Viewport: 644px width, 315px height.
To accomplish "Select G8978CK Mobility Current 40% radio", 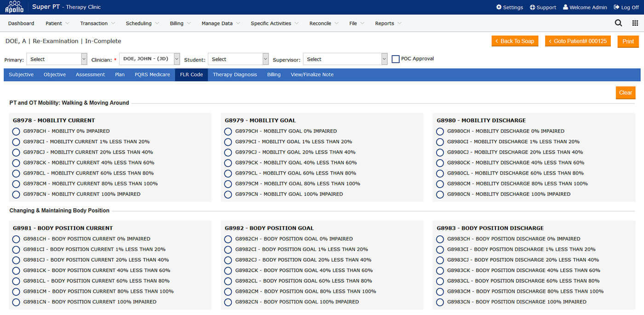I will click(16, 163).
